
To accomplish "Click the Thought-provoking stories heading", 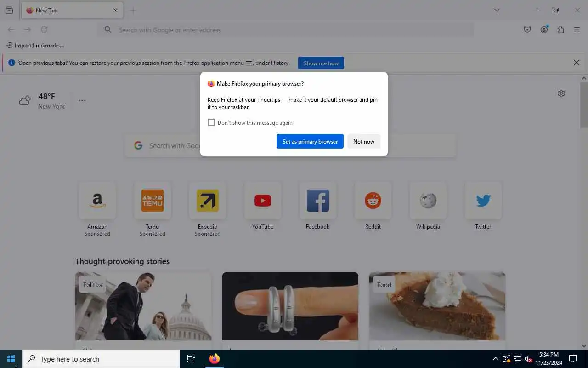I will 122,261.
